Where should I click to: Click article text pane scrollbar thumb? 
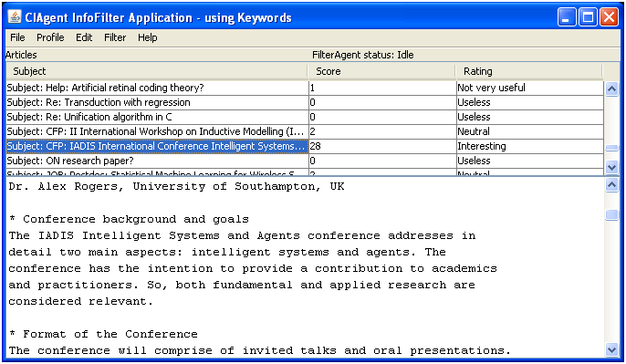[611, 214]
